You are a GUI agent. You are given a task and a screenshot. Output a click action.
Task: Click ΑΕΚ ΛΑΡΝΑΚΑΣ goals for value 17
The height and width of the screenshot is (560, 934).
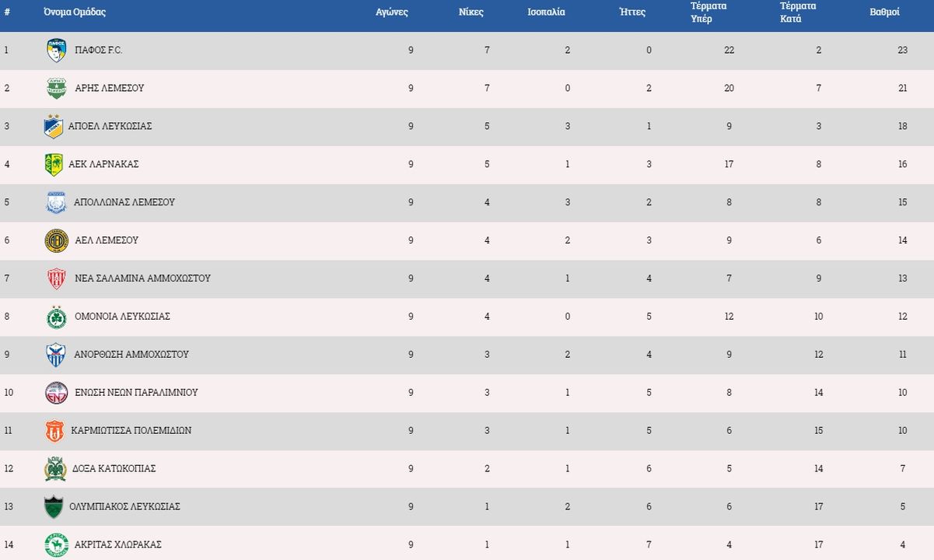(729, 165)
